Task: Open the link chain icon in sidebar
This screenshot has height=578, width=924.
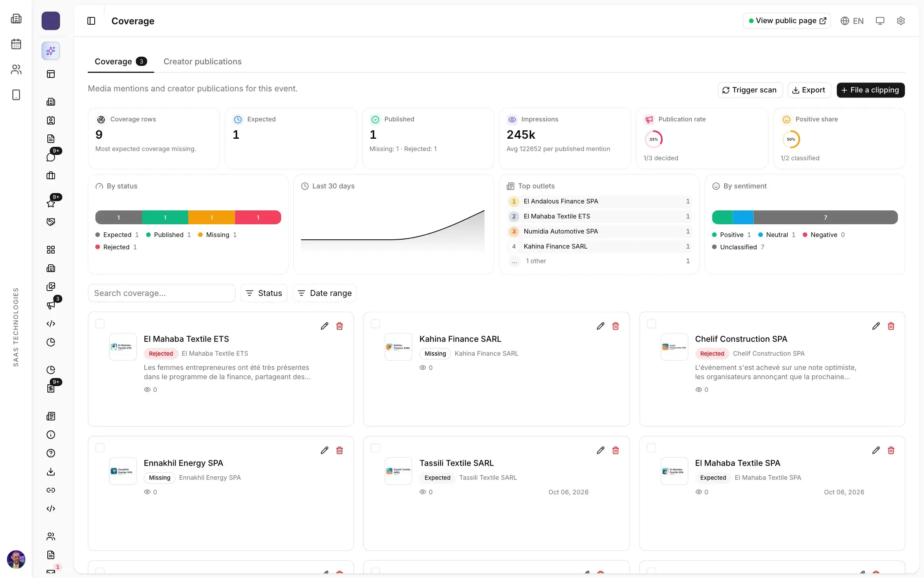Action: [51, 490]
